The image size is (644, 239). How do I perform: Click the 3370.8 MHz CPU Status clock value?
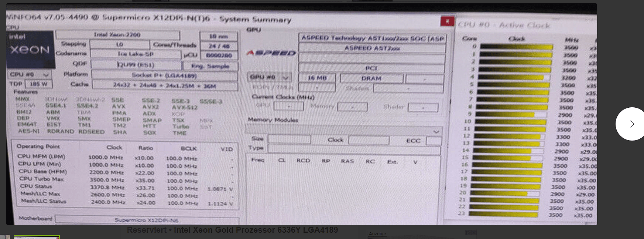(x=107, y=187)
